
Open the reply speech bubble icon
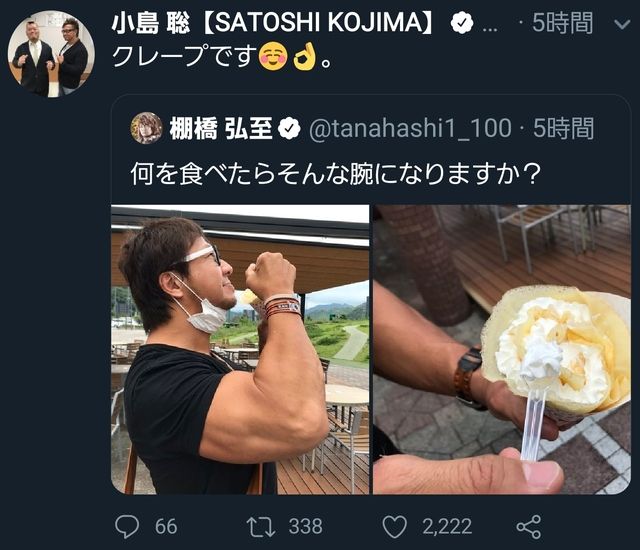pos(127,527)
